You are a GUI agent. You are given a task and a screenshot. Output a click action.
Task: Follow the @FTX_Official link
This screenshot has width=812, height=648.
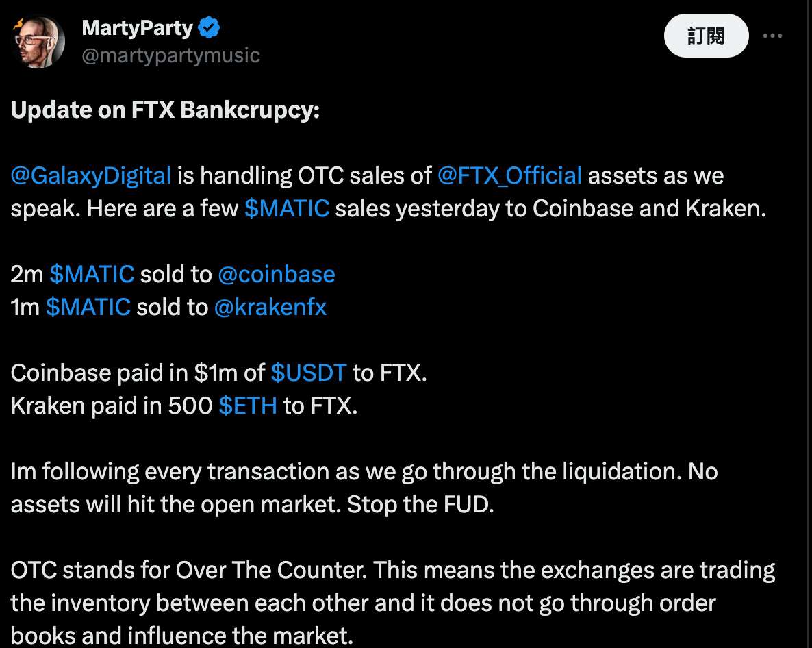(x=509, y=175)
